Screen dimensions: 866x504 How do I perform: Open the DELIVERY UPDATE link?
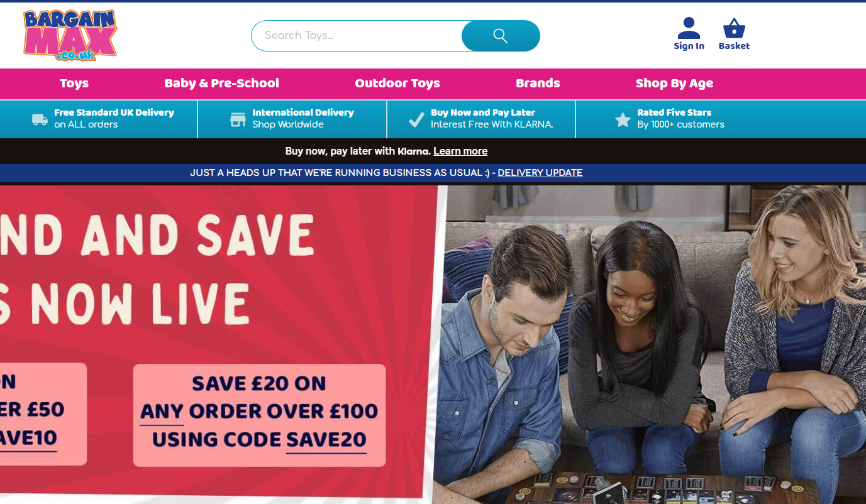[540, 172]
